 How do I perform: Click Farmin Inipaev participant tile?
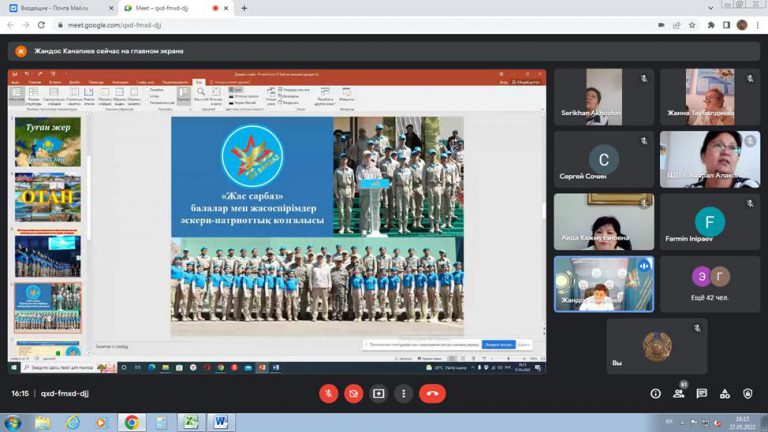[x=710, y=221]
